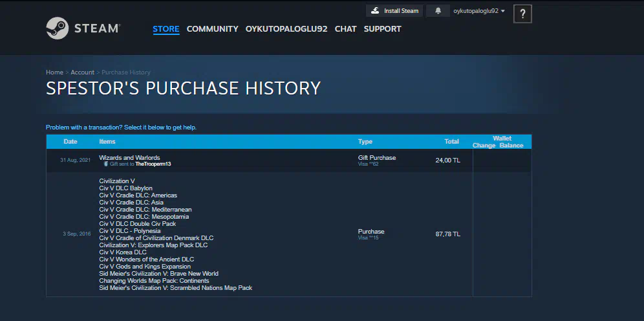Select Civ V Cradle DLC: Asia

tap(131, 202)
